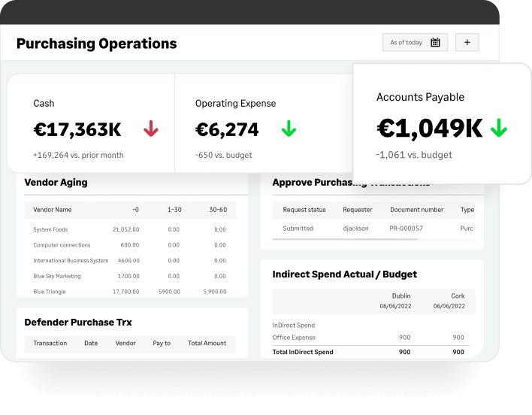Open document PR-000057

(406, 229)
